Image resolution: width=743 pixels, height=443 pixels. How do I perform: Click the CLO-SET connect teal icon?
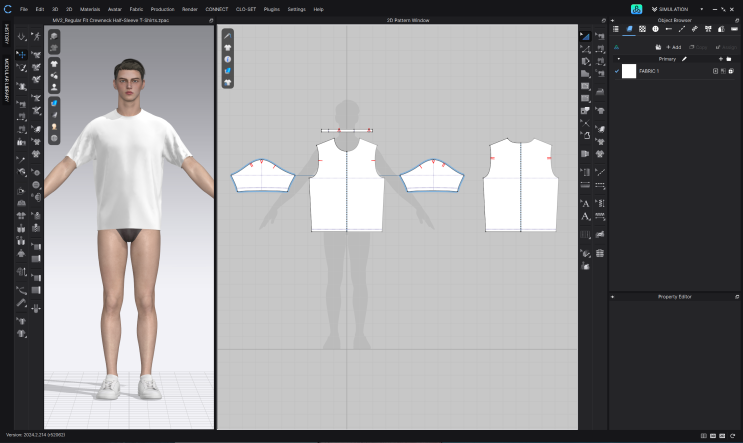(x=636, y=9)
